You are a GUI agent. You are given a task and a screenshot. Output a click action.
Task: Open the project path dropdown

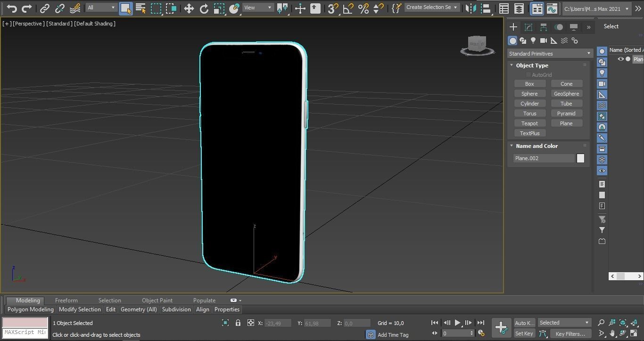click(596, 8)
